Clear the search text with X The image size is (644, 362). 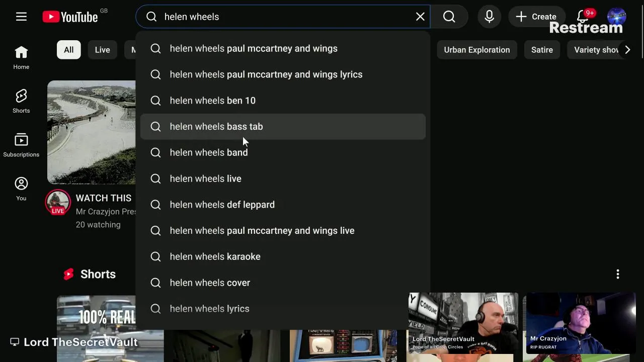coord(420,17)
